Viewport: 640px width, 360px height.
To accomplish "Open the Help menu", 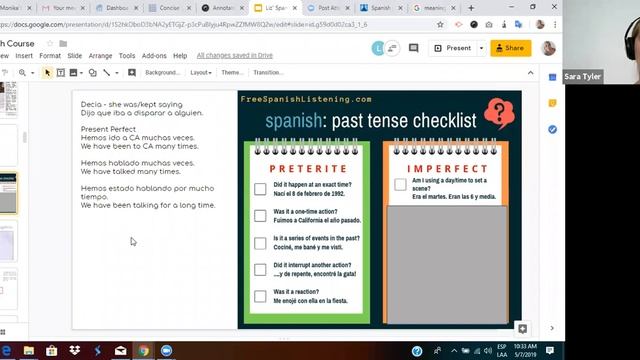I will click(180, 56).
